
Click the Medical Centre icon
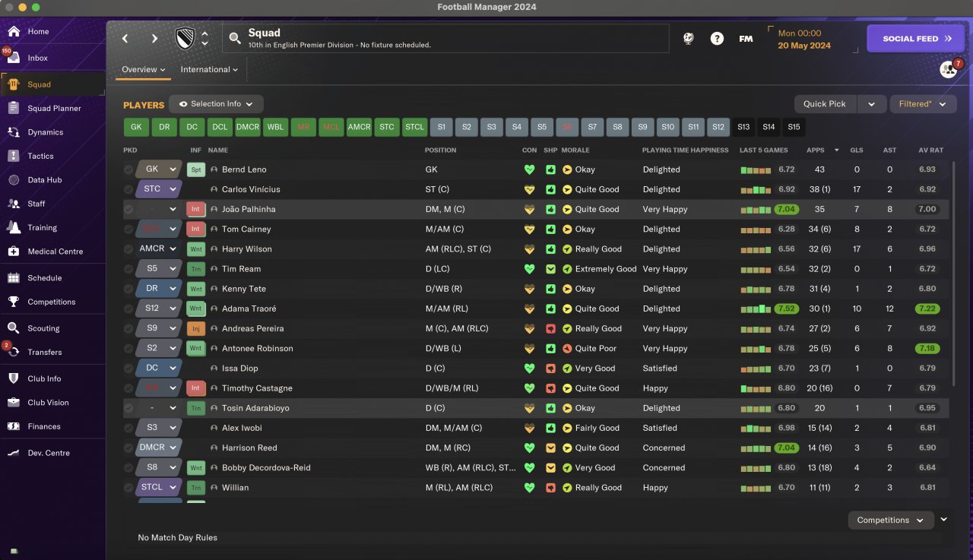14,252
